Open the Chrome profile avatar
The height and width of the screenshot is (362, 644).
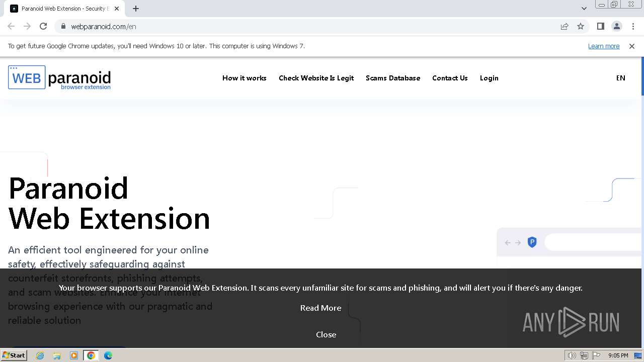click(x=616, y=26)
